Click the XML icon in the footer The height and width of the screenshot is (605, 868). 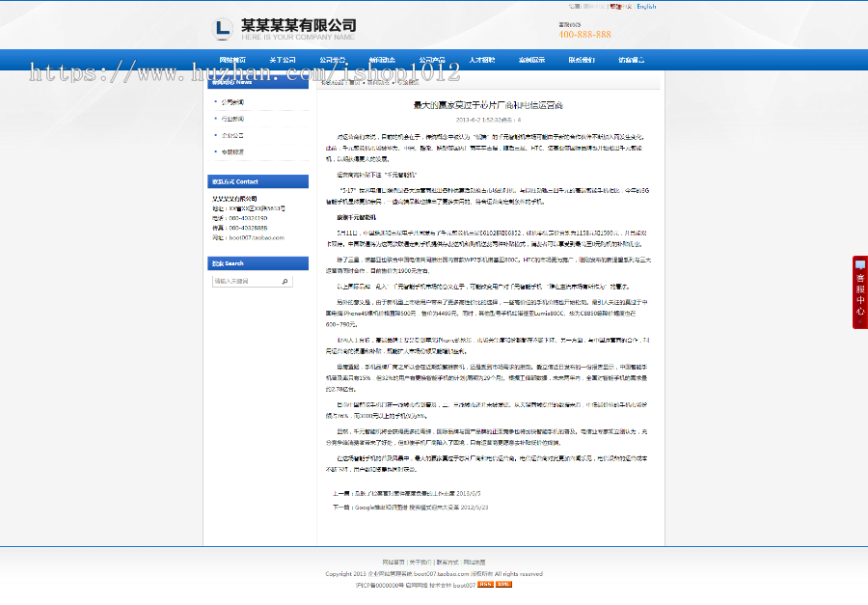pyautogui.click(x=502, y=586)
